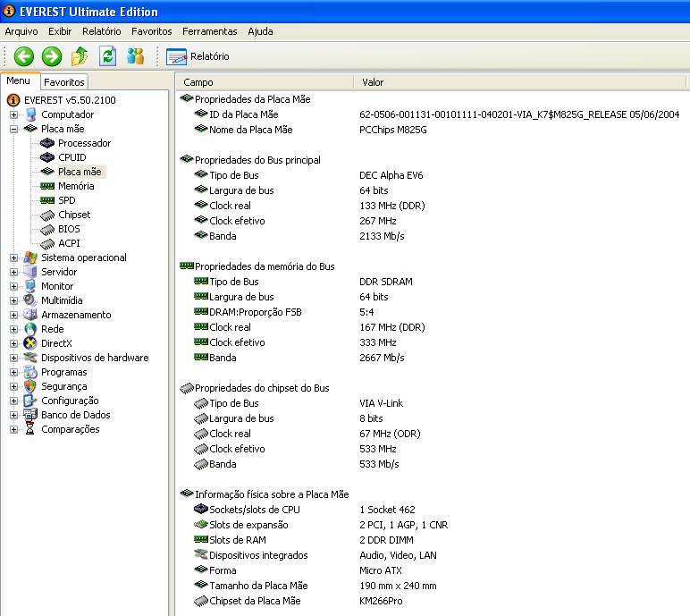Click the Comparações hourglass icon
Screen dimensions: 690x616
pos(29,429)
